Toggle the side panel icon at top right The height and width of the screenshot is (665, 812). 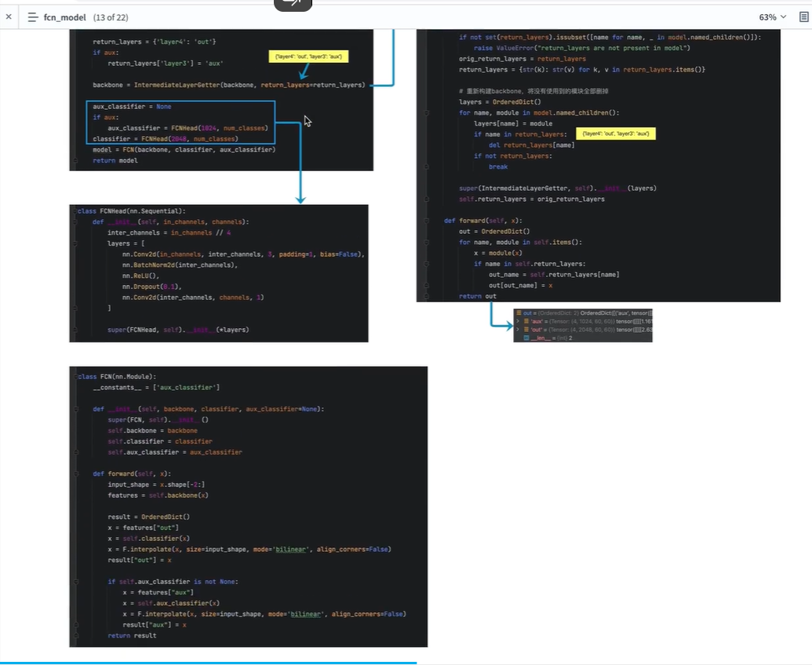click(x=803, y=17)
